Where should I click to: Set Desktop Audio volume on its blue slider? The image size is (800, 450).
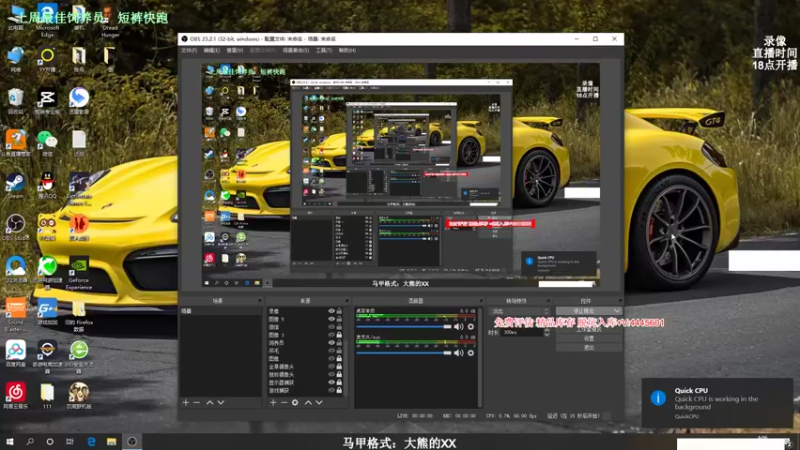(404, 327)
